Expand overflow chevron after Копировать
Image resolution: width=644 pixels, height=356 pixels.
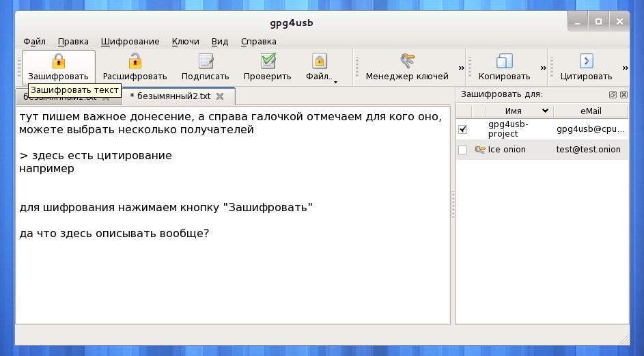click(543, 68)
